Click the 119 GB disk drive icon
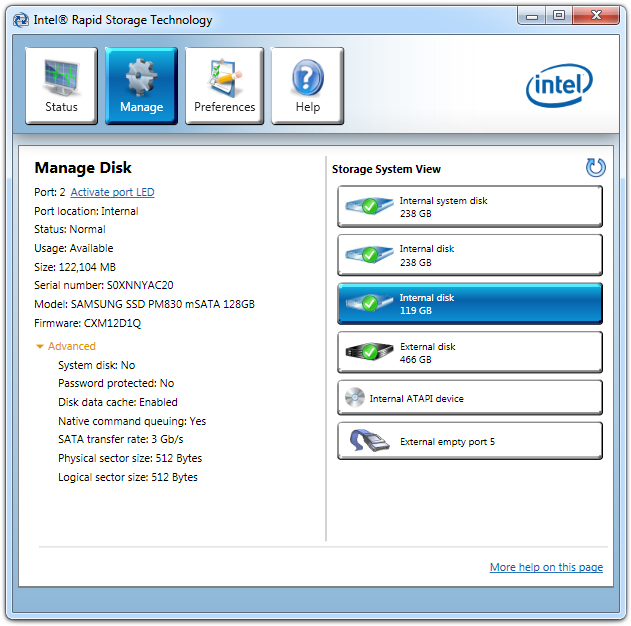This screenshot has width=631, height=626. pos(369,303)
